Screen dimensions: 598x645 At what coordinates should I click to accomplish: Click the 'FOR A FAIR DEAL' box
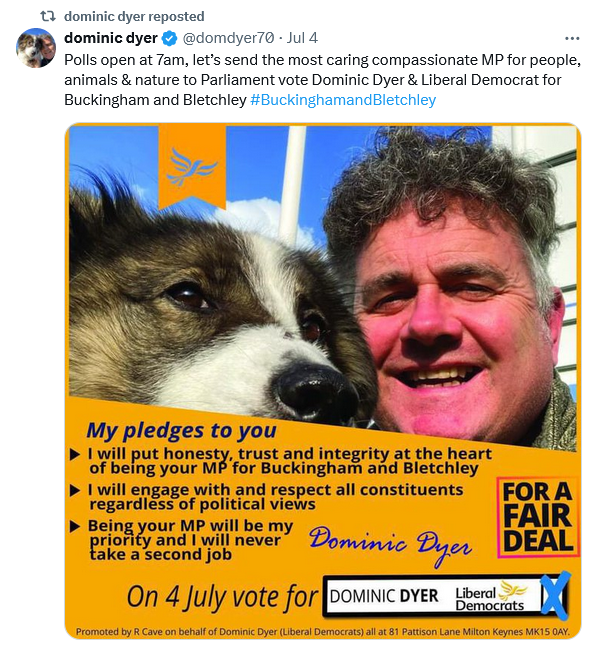pyautogui.click(x=538, y=517)
